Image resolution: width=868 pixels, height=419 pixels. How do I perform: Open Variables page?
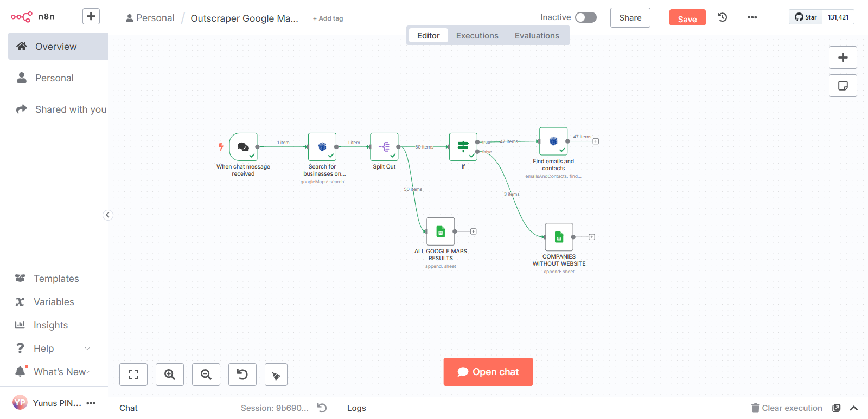pyautogui.click(x=54, y=302)
